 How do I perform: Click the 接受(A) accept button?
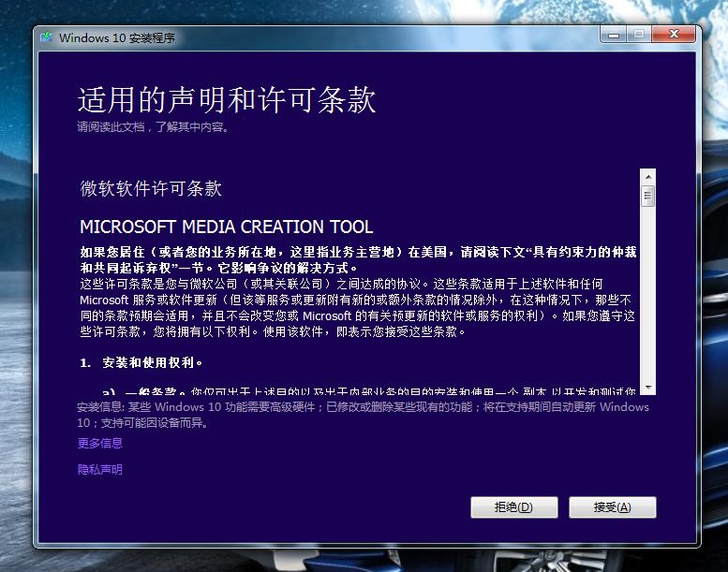click(x=613, y=507)
